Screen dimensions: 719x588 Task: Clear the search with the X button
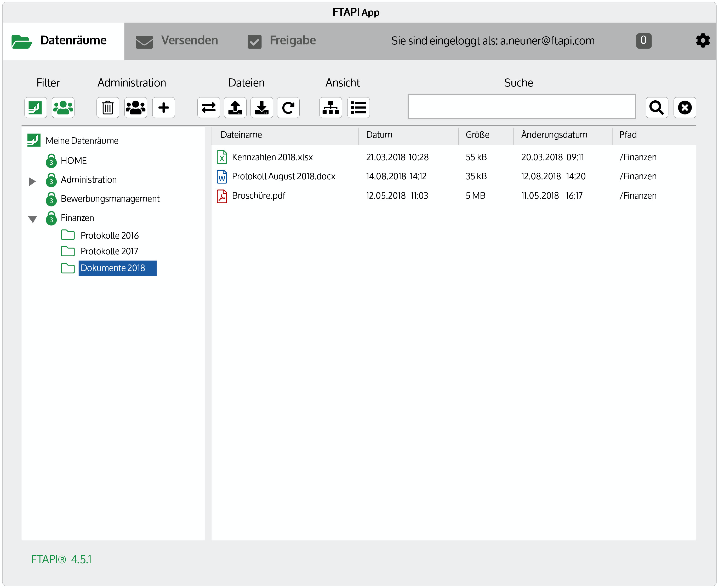(684, 108)
